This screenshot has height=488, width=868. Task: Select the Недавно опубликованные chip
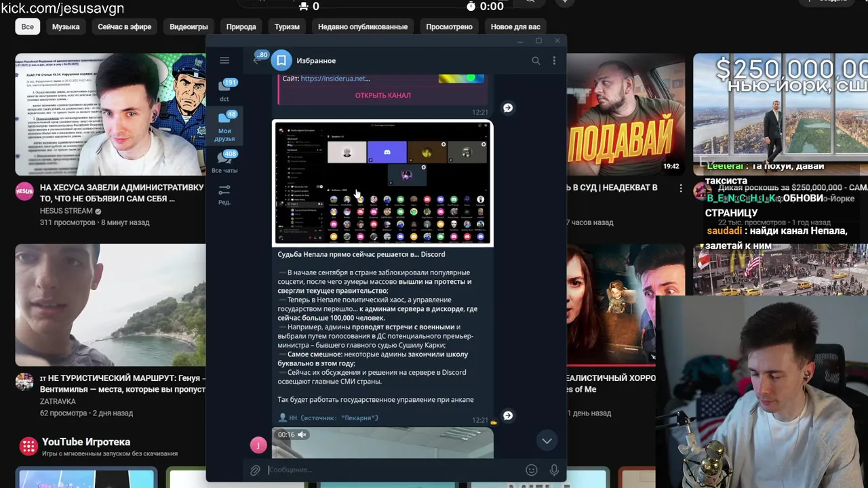(x=363, y=26)
